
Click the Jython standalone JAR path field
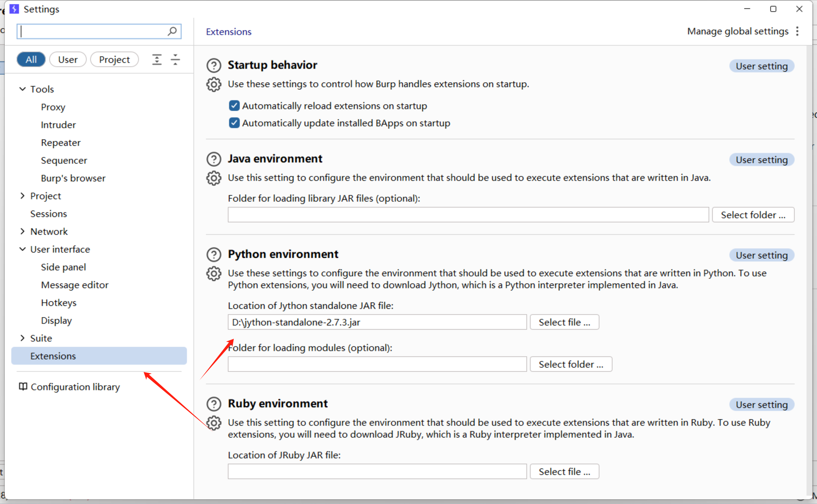point(377,322)
